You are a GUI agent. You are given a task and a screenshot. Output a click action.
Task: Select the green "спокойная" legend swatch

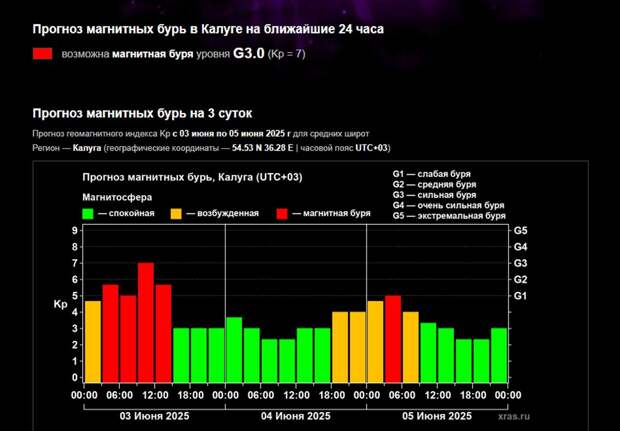(88, 213)
